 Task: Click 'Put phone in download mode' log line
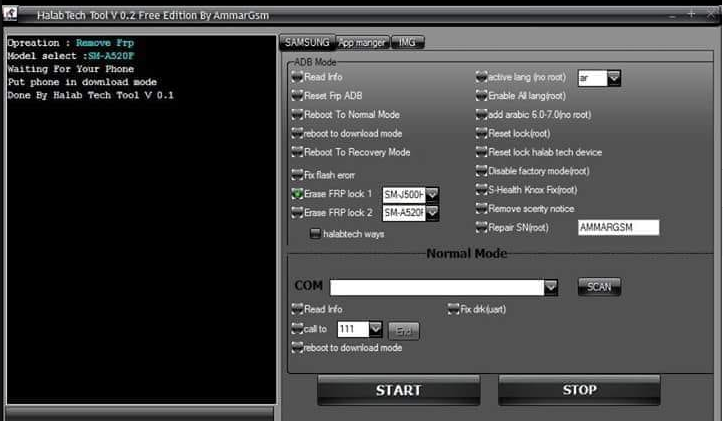coord(82,82)
